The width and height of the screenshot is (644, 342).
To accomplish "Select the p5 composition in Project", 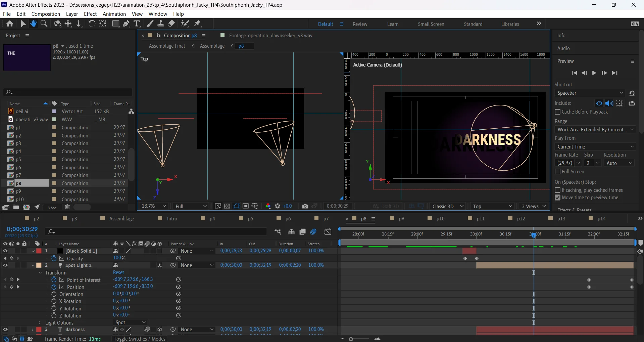I will (x=18, y=160).
